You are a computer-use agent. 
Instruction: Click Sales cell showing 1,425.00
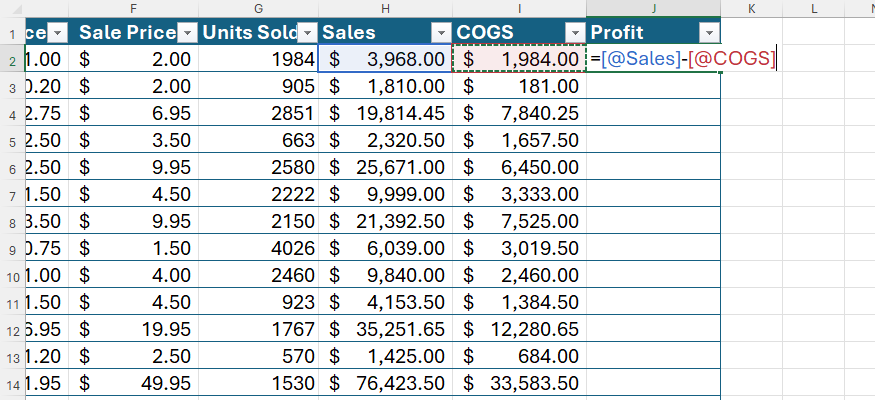click(385, 355)
